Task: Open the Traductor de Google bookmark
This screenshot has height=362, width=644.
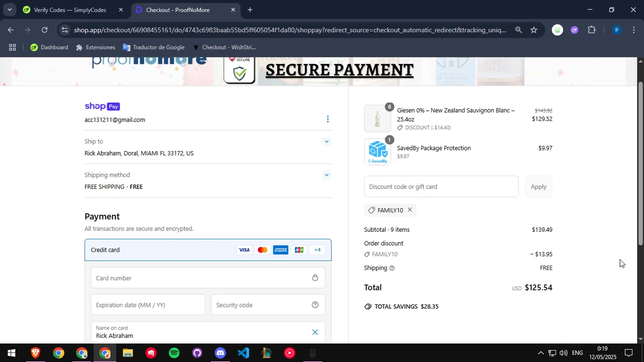Action: [x=154, y=47]
